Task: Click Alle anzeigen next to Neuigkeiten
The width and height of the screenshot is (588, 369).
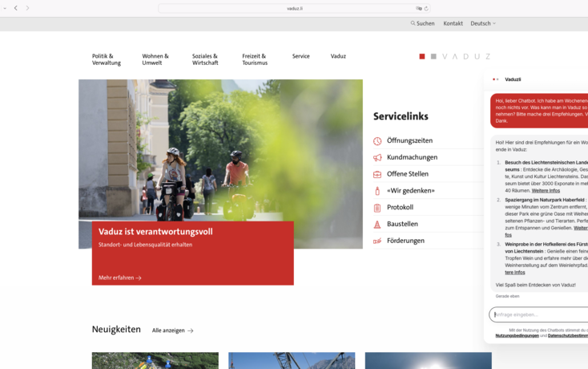Action: [172, 330]
